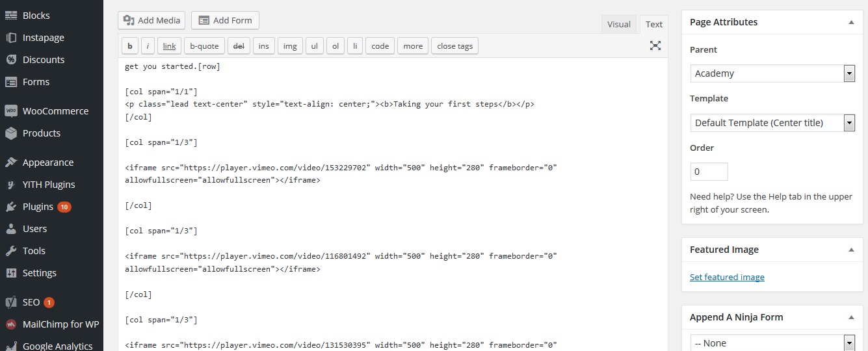The image size is (868, 351).
Task: Click the Settings sidebar icon
Action: point(11,273)
